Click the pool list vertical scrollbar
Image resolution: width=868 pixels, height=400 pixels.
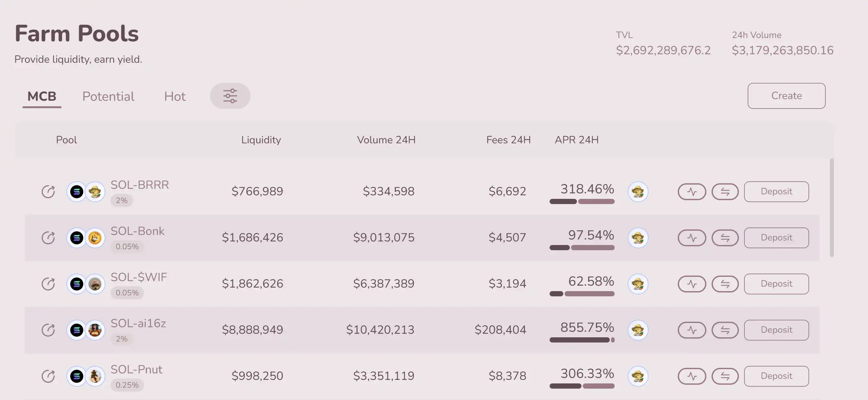click(832, 207)
